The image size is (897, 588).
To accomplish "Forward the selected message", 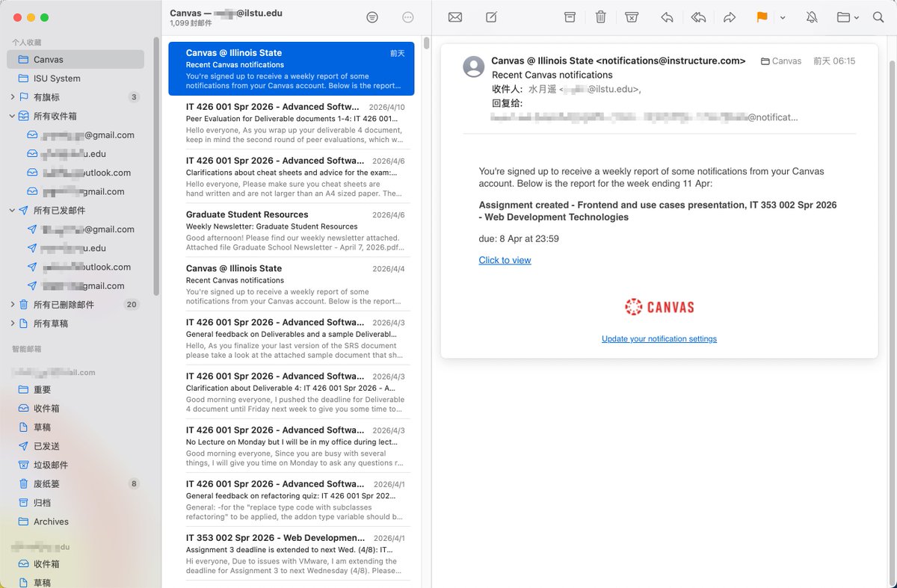I will pyautogui.click(x=730, y=17).
